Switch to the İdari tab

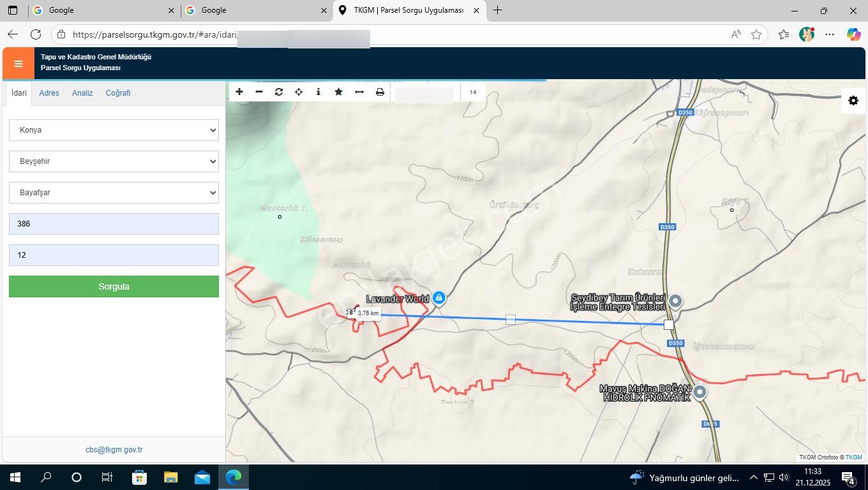click(x=19, y=93)
